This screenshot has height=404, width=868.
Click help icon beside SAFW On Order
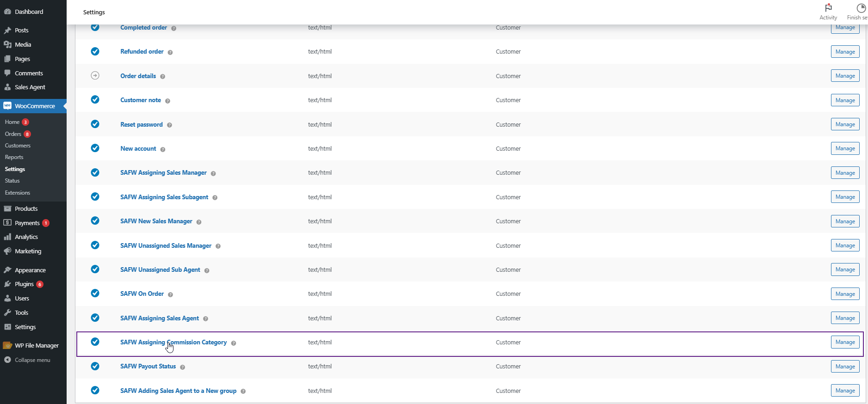[170, 294]
